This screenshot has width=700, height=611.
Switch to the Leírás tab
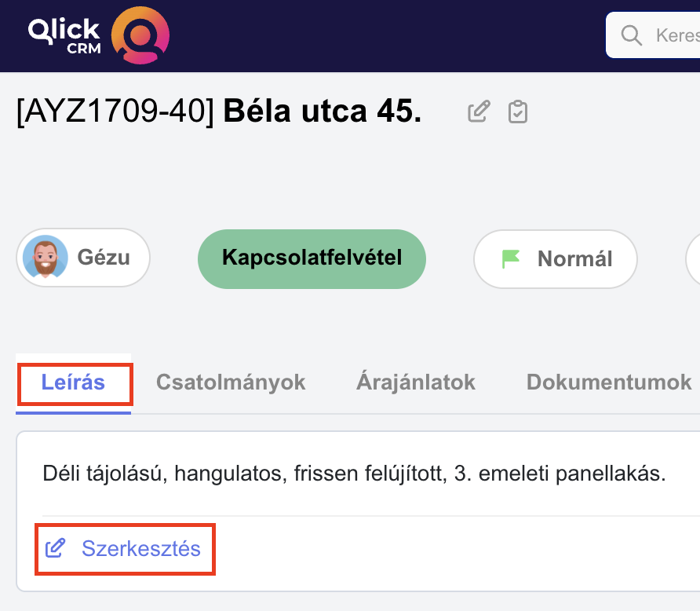pos(73,382)
